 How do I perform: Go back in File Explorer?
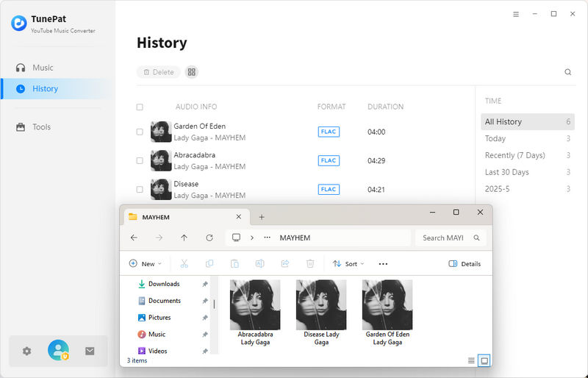point(134,238)
